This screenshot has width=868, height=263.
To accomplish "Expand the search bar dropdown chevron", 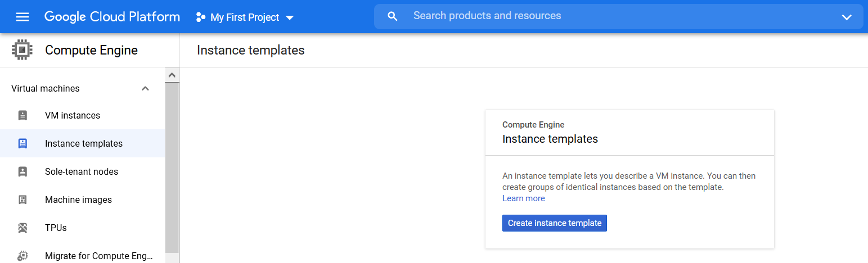I will tap(847, 17).
